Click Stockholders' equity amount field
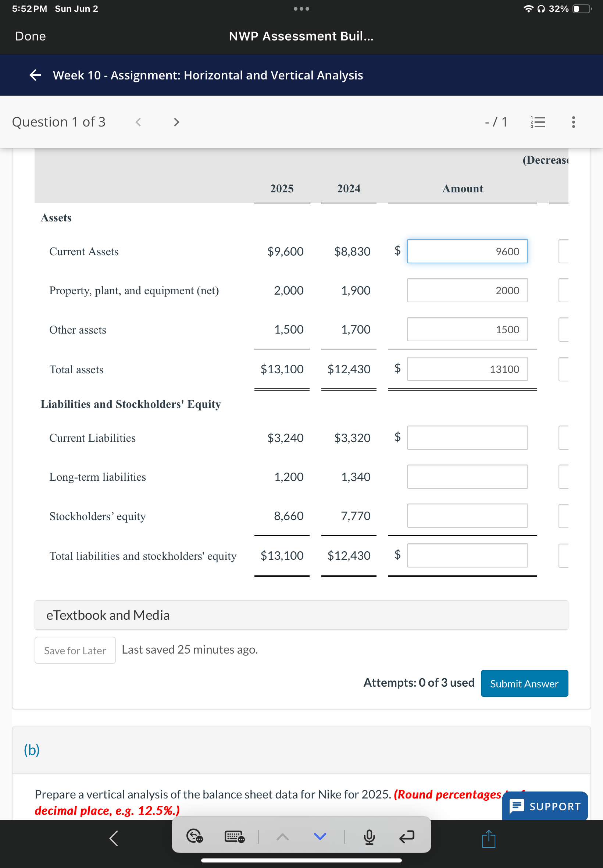 467,515
